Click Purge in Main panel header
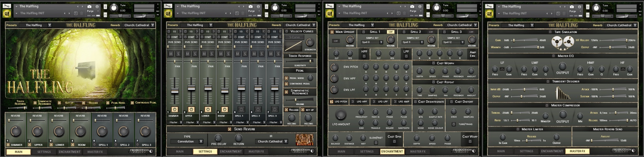The image size is (644, 157). click(90, 11)
